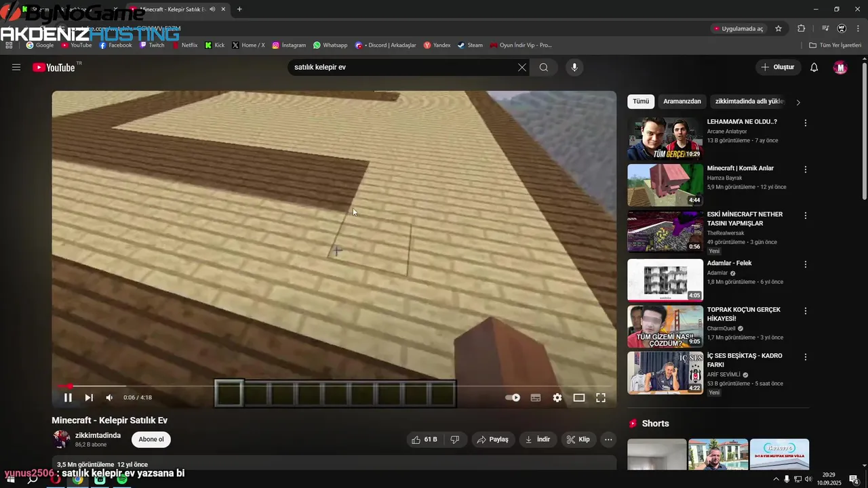This screenshot has width=868, height=488.
Task: Open the Steam bookmark
Action: [470, 45]
